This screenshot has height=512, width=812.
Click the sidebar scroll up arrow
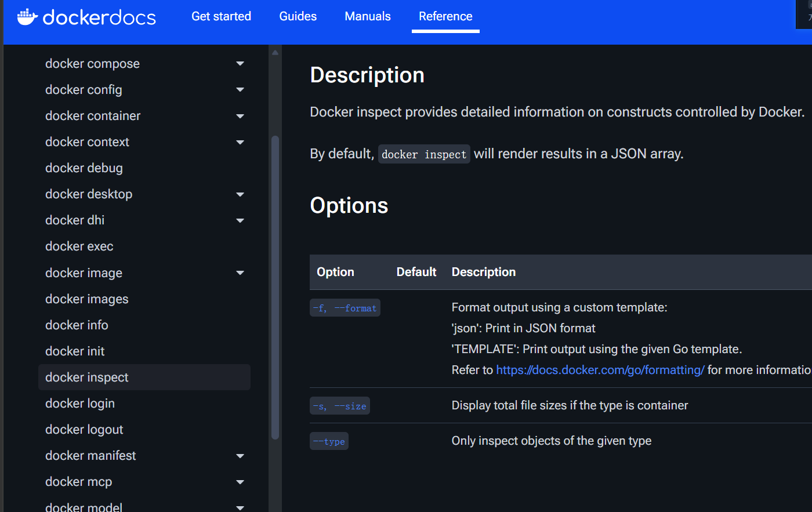pyautogui.click(x=275, y=53)
